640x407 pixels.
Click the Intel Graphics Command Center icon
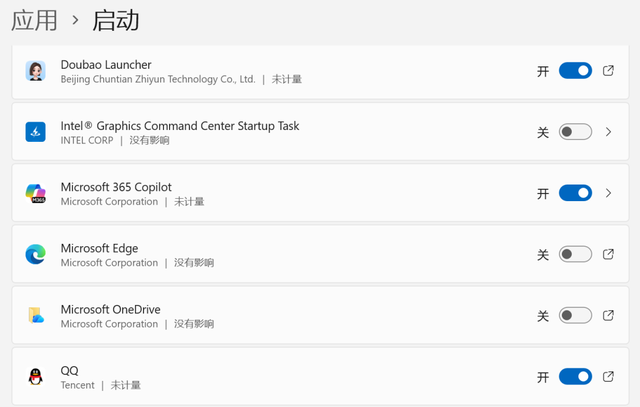[36, 132]
